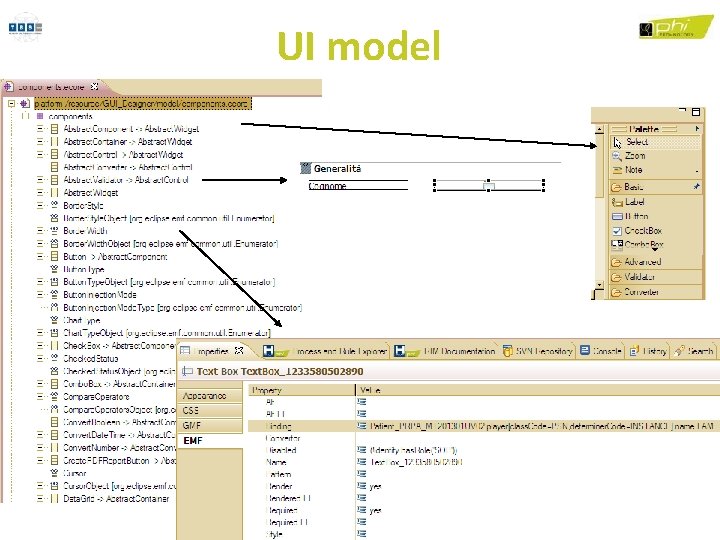Click the Palette header arrow
The height and width of the screenshot is (540, 720).
[697, 129]
